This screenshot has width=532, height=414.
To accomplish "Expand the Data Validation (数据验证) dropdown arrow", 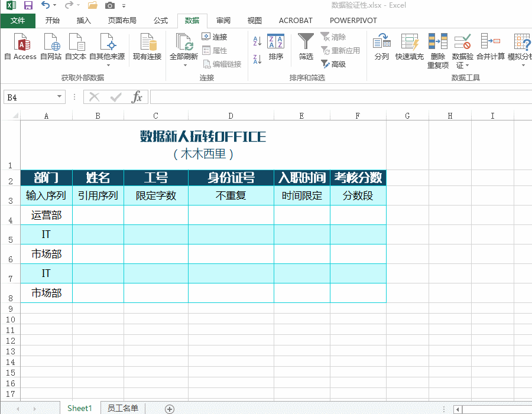I will [x=468, y=66].
